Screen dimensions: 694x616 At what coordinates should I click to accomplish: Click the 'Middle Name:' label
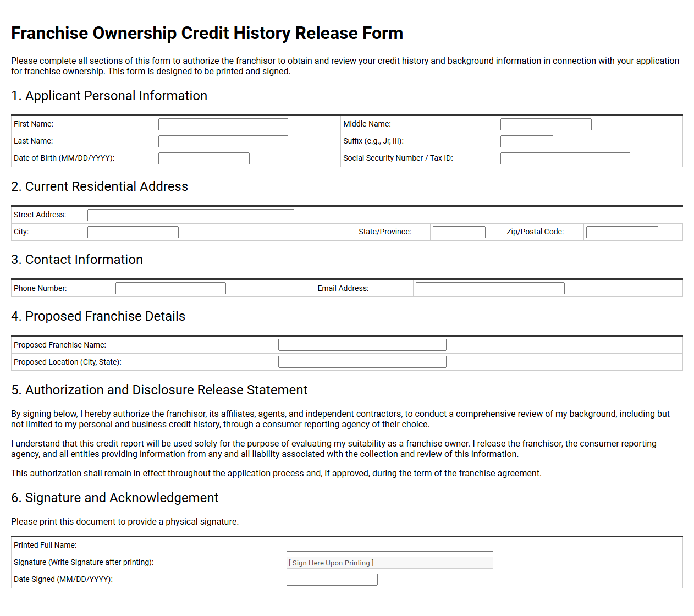click(367, 124)
